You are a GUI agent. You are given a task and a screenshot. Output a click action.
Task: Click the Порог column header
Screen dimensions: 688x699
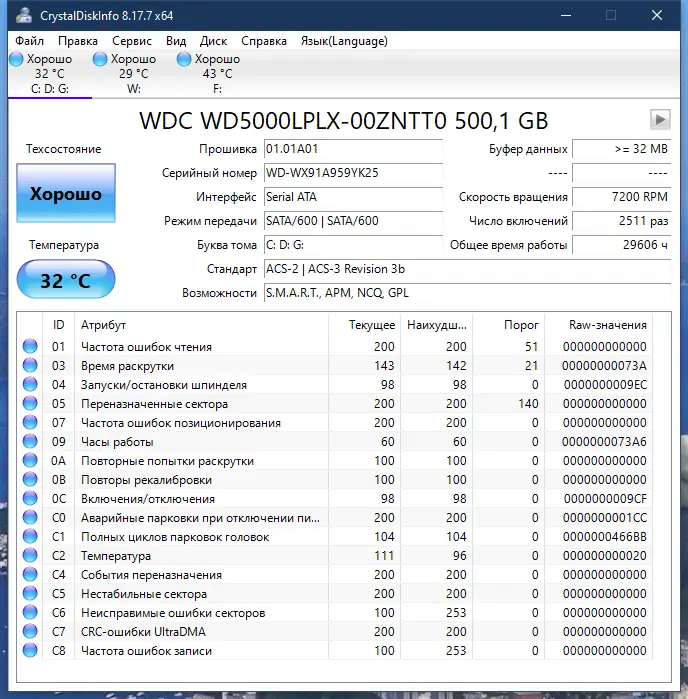pyautogui.click(x=509, y=325)
